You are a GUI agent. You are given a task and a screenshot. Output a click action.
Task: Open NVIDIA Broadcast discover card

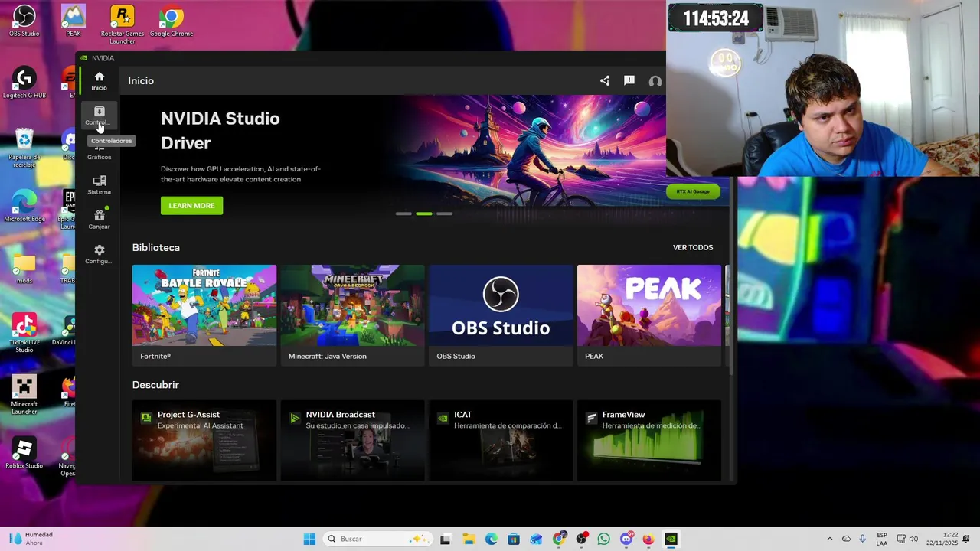352,441
